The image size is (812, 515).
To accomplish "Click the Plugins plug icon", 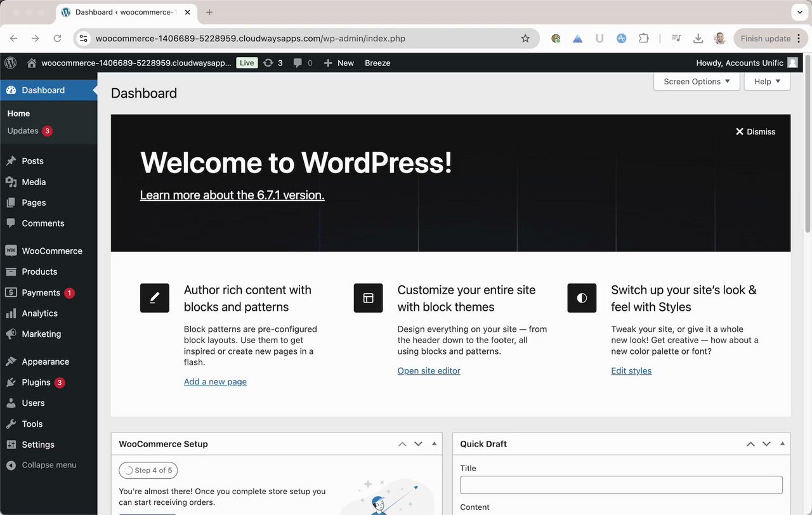I will [11, 382].
